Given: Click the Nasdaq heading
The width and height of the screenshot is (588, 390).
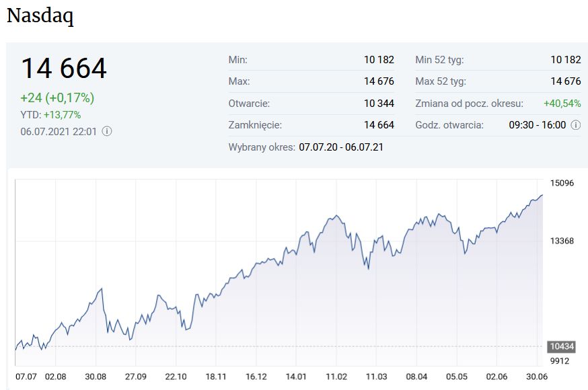Looking at the screenshot, I should click(x=40, y=16).
